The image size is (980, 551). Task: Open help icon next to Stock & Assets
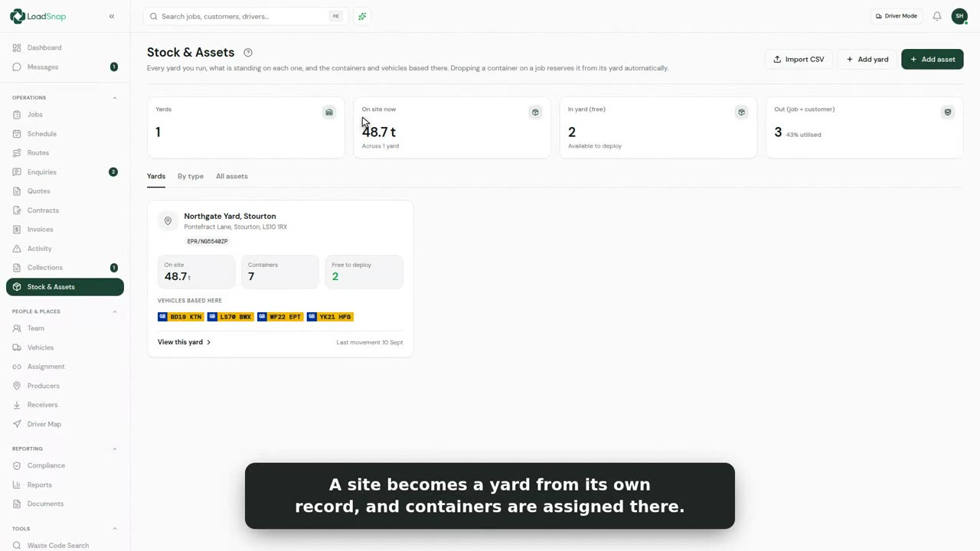pos(248,53)
